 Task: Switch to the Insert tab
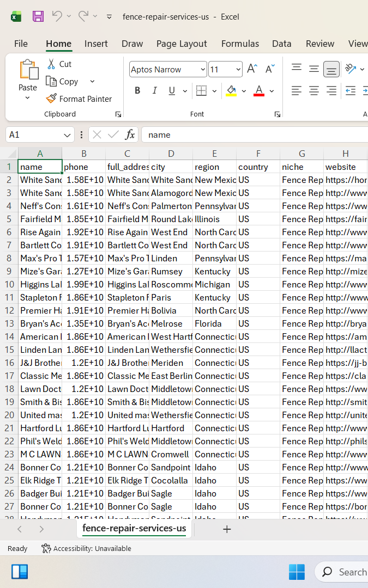[x=96, y=44]
